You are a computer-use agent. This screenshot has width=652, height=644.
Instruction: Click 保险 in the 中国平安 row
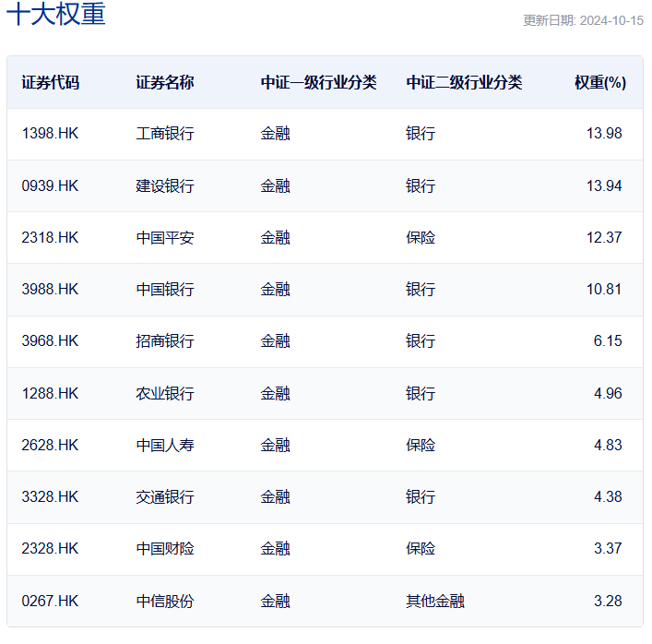tap(421, 237)
